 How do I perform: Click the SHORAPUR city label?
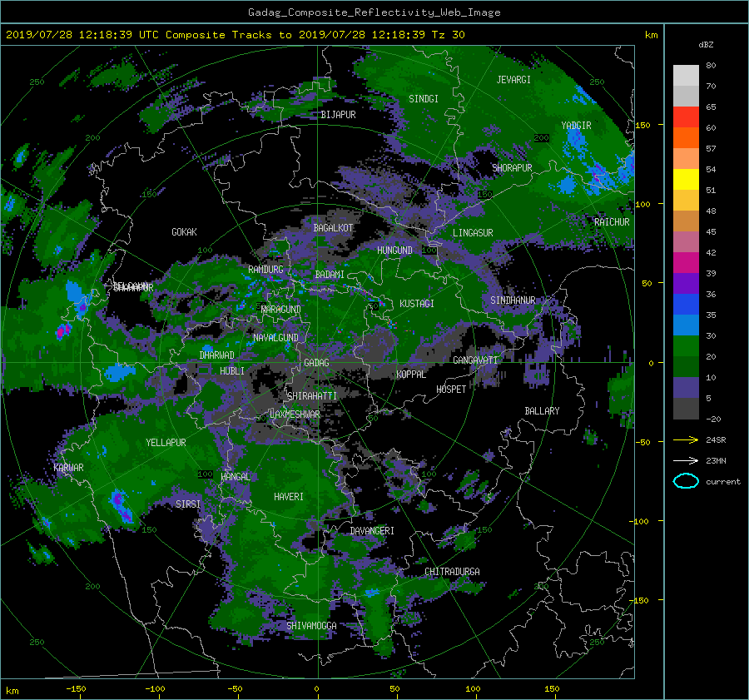click(512, 168)
